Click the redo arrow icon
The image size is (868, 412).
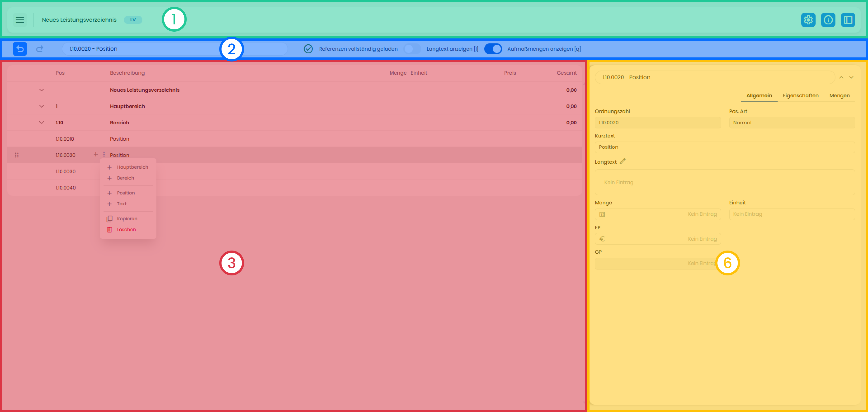[x=40, y=49]
